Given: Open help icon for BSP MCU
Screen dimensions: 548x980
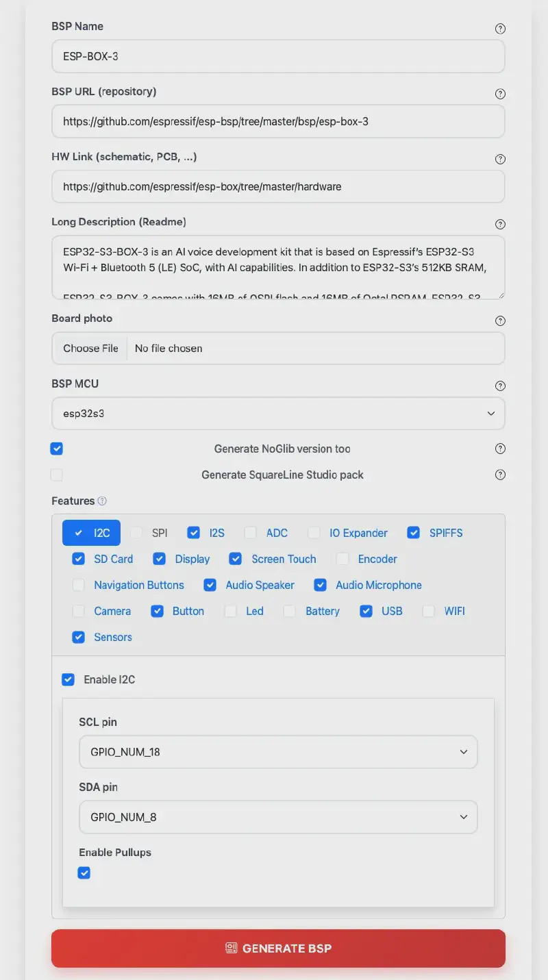Looking at the screenshot, I should (500, 386).
